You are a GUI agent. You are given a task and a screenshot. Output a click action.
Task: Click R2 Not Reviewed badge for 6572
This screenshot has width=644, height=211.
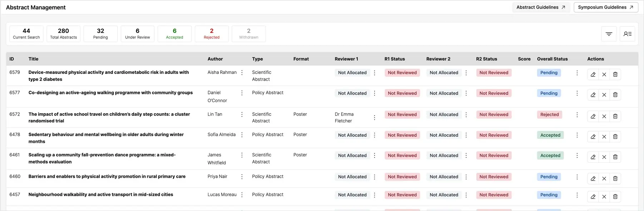(x=494, y=115)
